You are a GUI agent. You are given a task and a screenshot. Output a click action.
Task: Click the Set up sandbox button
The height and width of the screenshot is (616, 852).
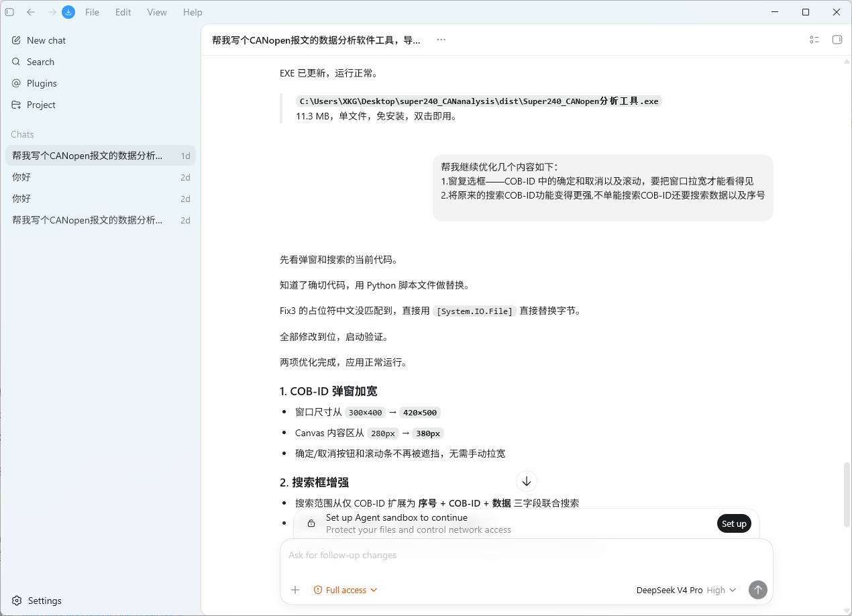pos(734,523)
